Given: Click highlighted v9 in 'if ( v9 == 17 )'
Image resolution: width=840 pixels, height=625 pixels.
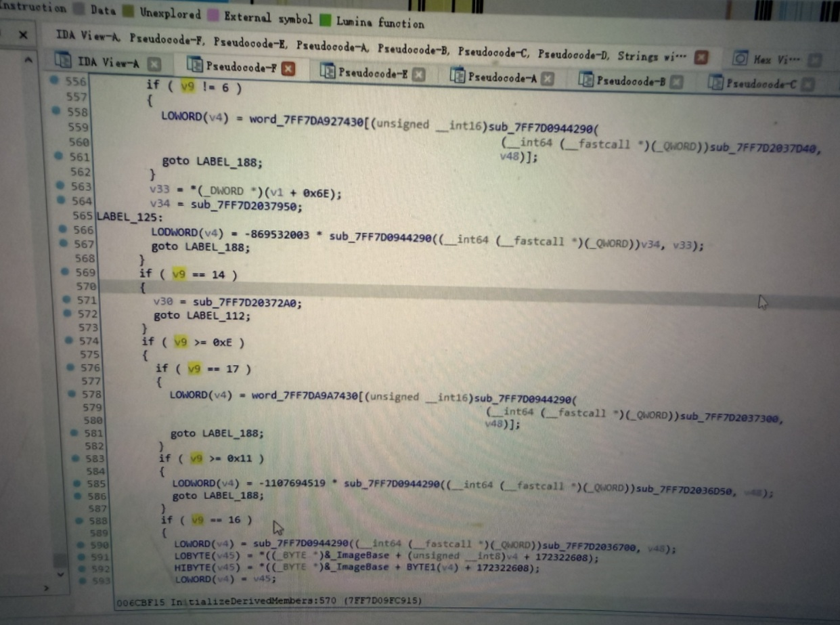Looking at the screenshot, I should pos(194,369).
